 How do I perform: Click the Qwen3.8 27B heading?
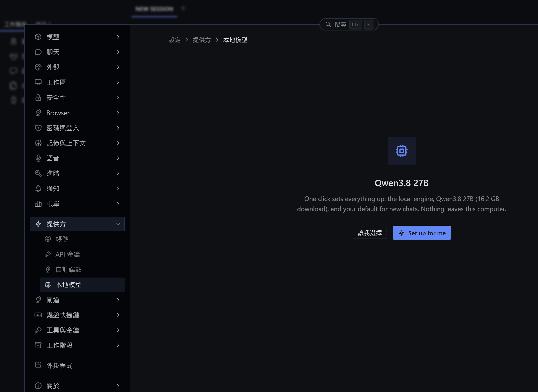(402, 183)
